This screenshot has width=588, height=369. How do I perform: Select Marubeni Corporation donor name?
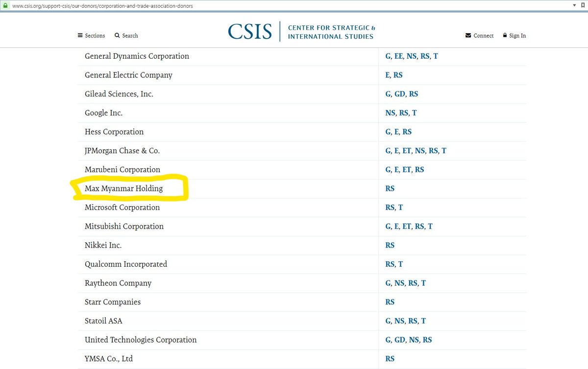pos(122,170)
